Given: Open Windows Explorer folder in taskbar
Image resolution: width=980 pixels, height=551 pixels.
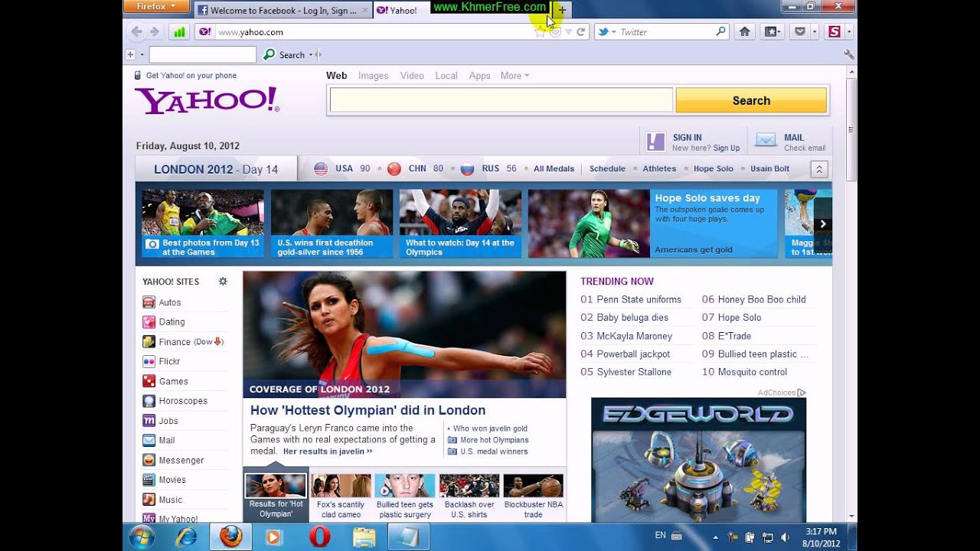Looking at the screenshot, I should 364,537.
